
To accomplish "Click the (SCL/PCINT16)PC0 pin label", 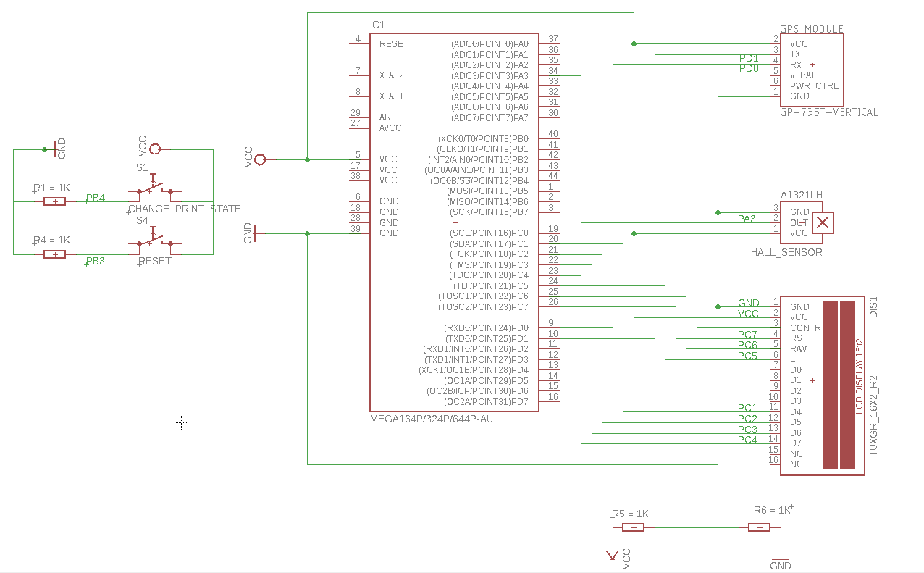I will coord(489,233).
